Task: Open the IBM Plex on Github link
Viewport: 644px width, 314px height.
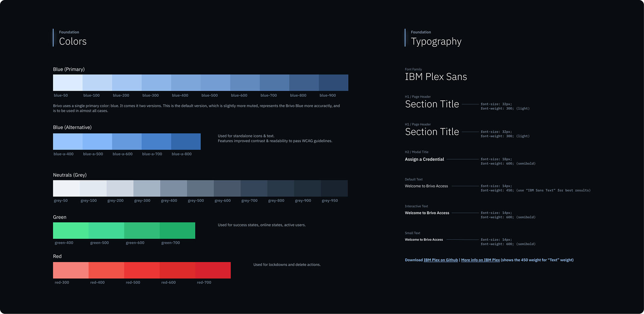Action: 441,260
